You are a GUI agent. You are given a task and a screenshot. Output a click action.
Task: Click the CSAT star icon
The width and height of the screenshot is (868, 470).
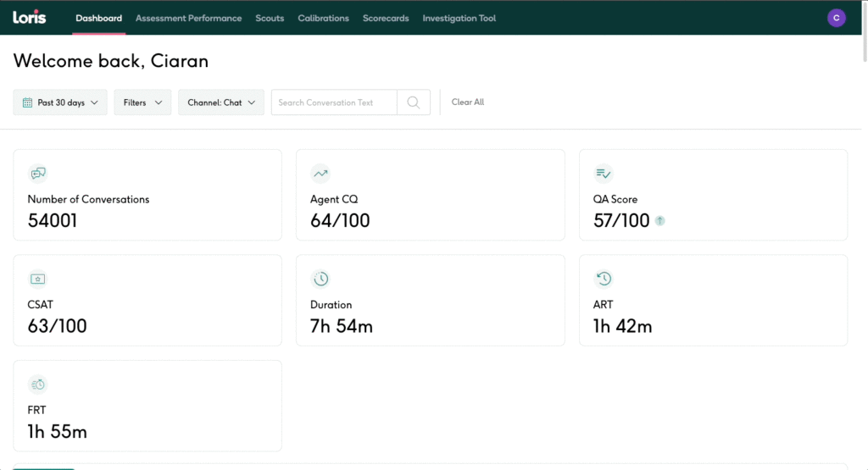38,279
